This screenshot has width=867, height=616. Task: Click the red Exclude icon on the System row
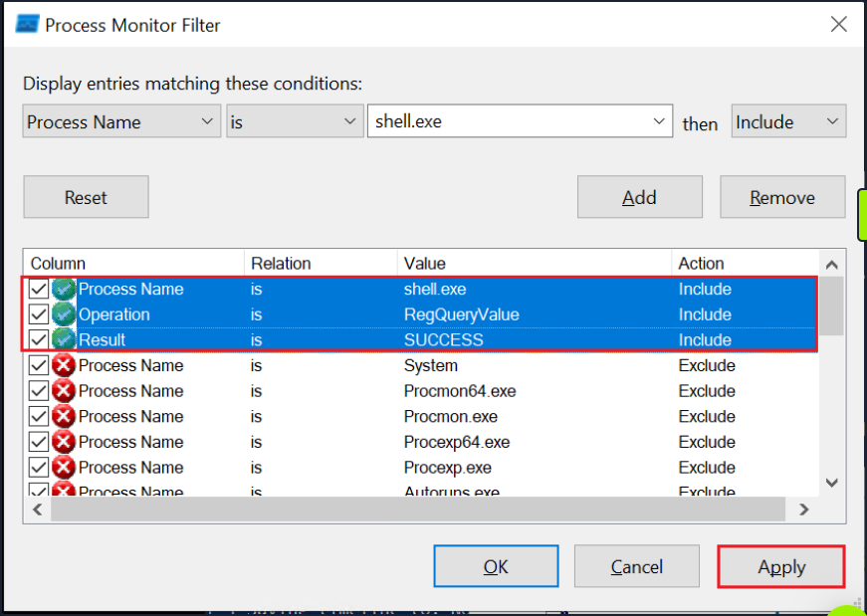tap(62, 365)
